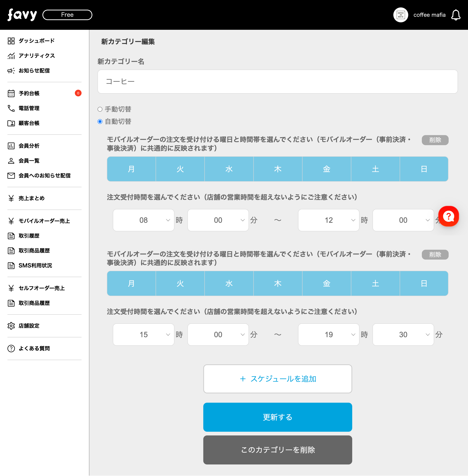
Task: Open 取引履歴 sidebar menu item
Action: (x=29, y=236)
